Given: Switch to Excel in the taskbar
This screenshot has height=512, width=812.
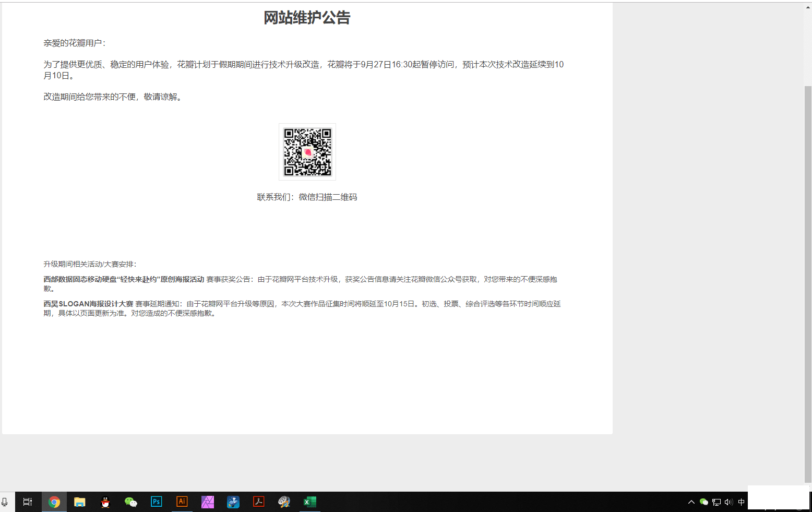Looking at the screenshot, I should pyautogui.click(x=310, y=502).
